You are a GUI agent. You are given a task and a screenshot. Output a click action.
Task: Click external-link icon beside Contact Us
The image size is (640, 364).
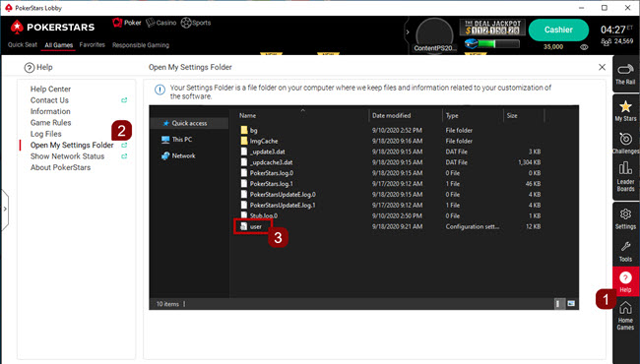point(124,100)
